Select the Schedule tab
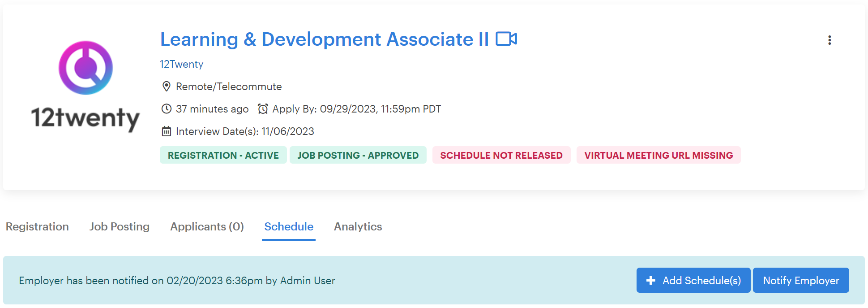868x308 pixels. click(x=289, y=226)
